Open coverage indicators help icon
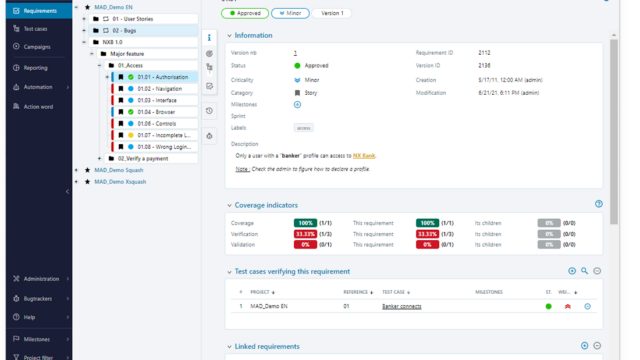Screen dimensions: 640x360 pyautogui.click(x=599, y=204)
